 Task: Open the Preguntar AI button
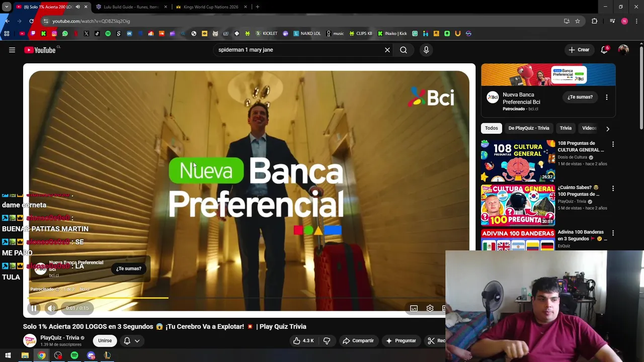(x=400, y=340)
